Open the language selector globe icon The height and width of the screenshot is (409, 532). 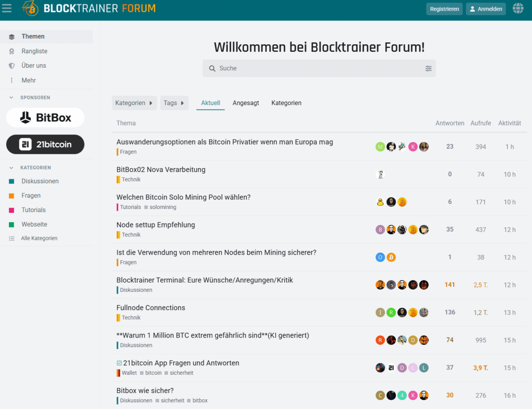[518, 8]
